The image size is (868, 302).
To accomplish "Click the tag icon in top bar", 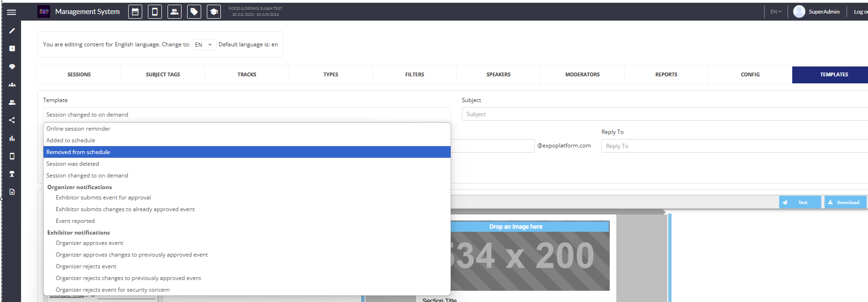I will pos(194,12).
